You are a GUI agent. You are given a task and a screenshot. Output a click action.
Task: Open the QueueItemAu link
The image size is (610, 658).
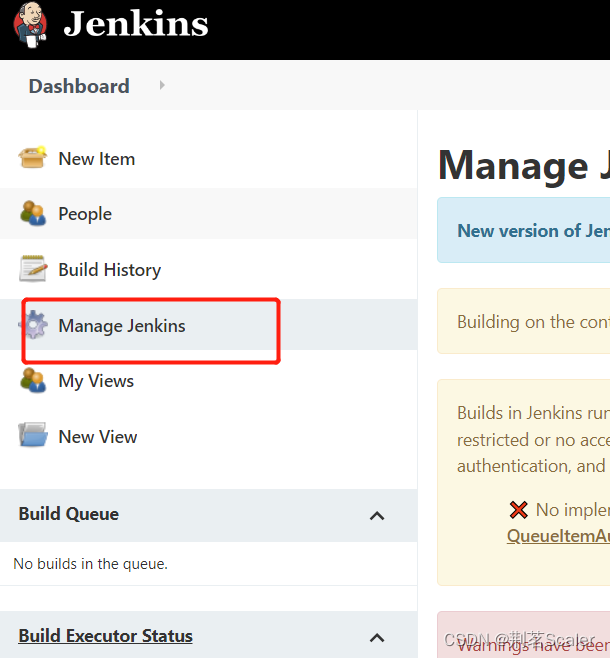click(558, 536)
